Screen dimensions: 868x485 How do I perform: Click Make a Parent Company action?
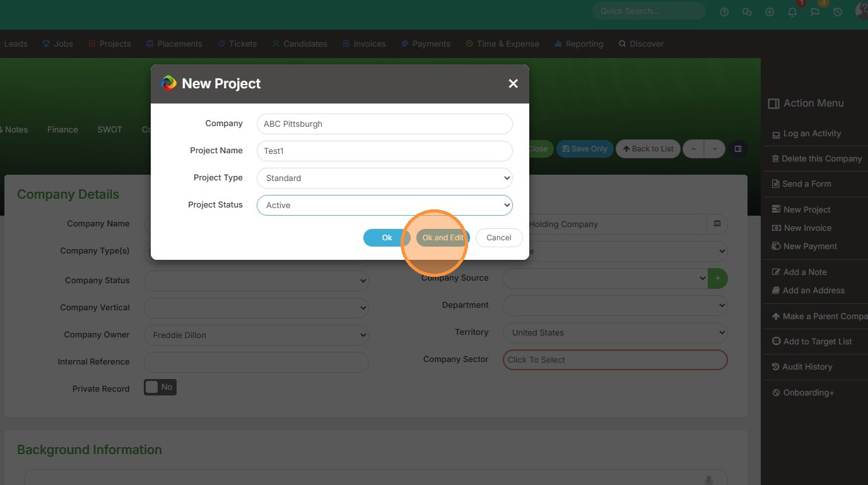point(820,317)
